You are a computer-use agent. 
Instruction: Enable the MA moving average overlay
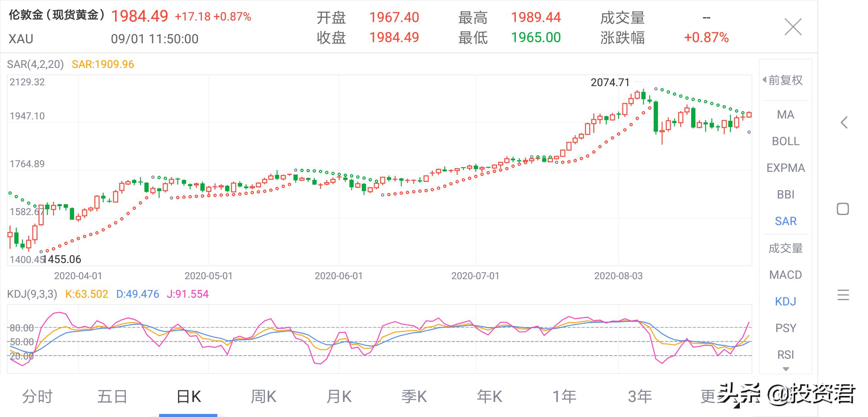pyautogui.click(x=785, y=115)
